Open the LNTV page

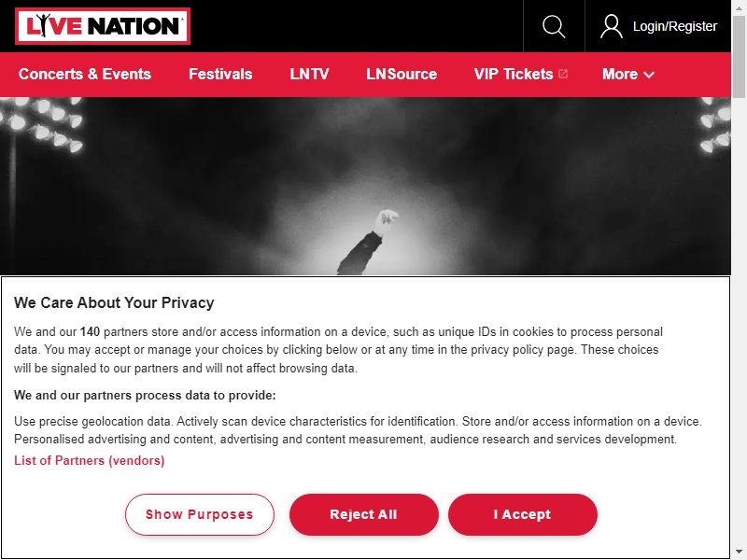309,74
